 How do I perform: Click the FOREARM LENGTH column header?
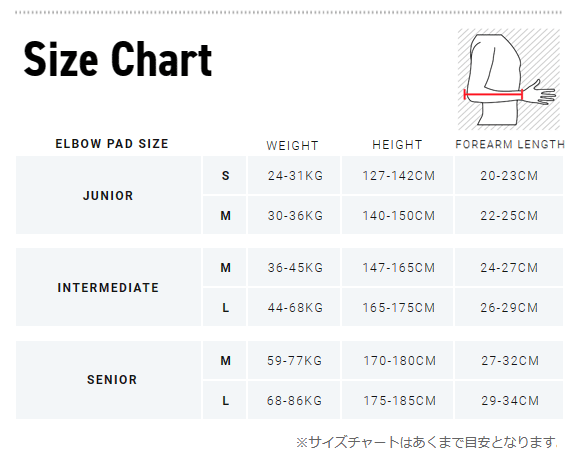510,144
